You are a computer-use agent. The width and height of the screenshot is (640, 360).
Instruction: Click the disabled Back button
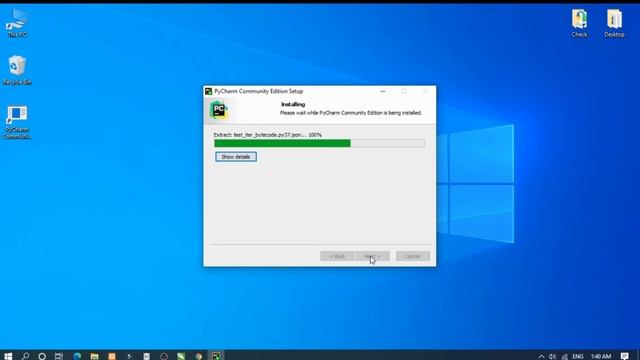[x=337, y=256]
